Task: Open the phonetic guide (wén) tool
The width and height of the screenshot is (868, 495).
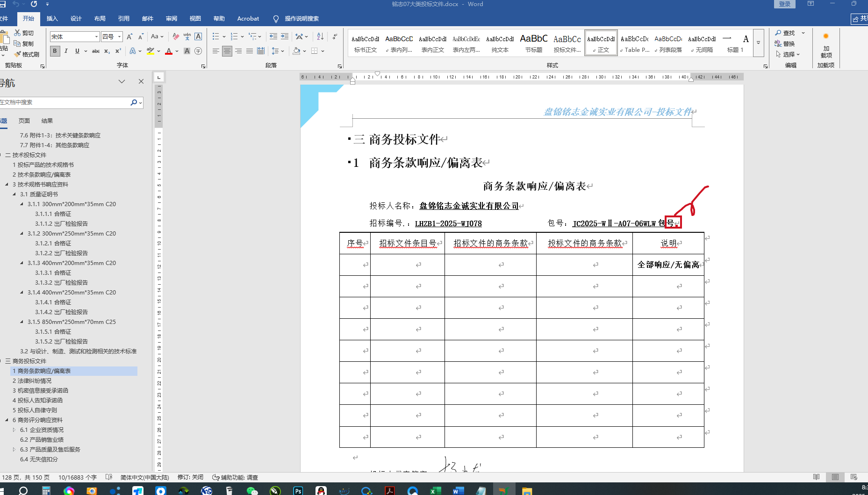Action: click(x=187, y=36)
